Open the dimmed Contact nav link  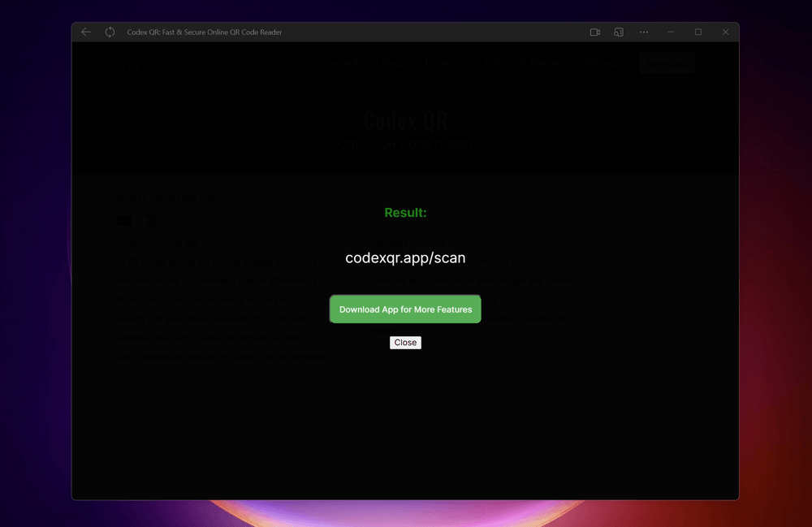[341, 63]
